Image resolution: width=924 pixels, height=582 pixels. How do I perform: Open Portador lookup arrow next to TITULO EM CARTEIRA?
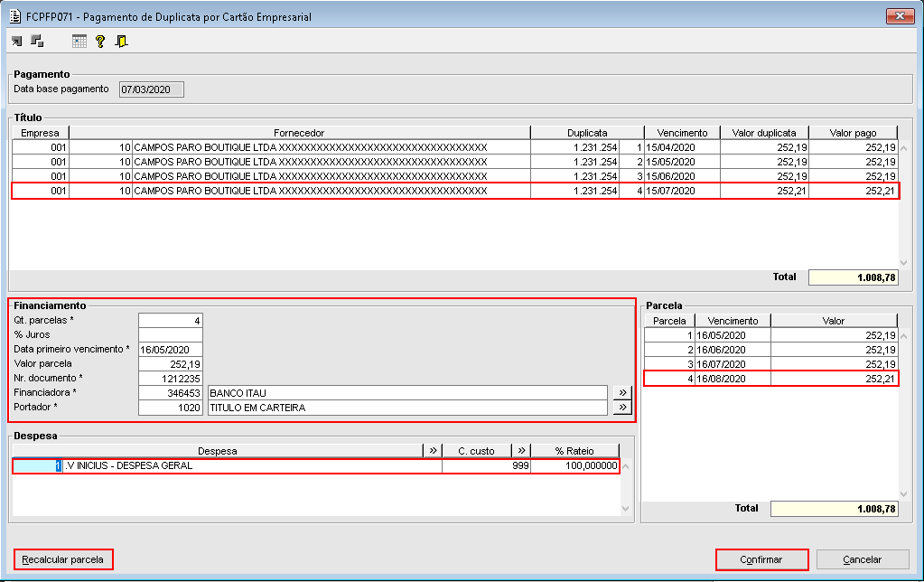click(x=622, y=408)
